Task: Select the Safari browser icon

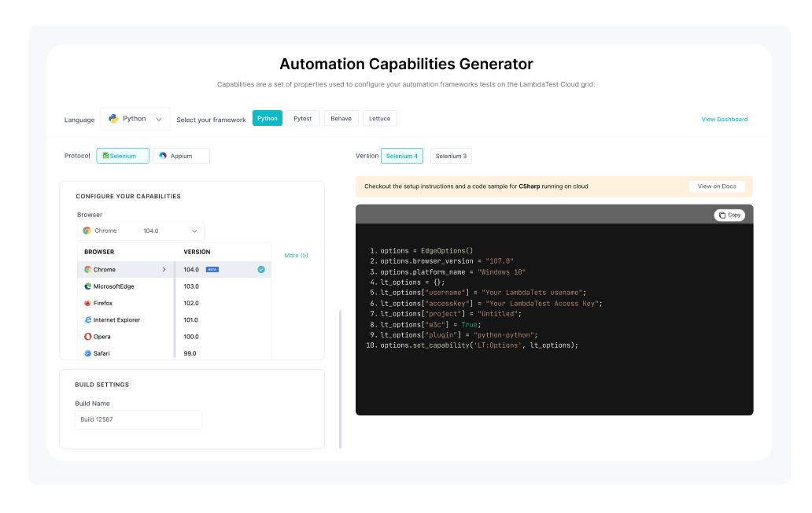Action: click(87, 353)
